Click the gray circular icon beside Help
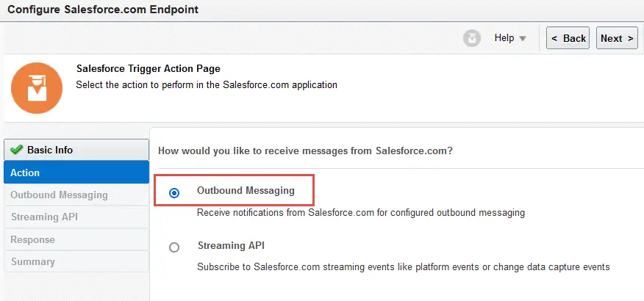This screenshot has width=644, height=301. pyautogui.click(x=472, y=39)
